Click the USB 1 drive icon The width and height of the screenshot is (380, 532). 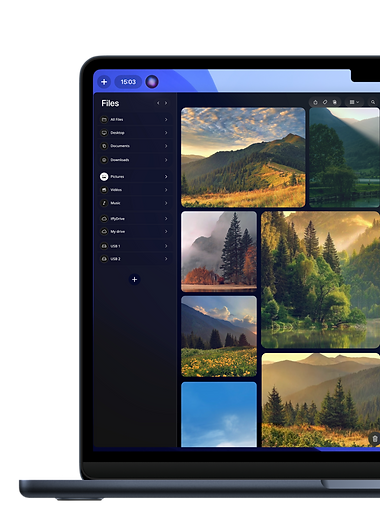(104, 246)
